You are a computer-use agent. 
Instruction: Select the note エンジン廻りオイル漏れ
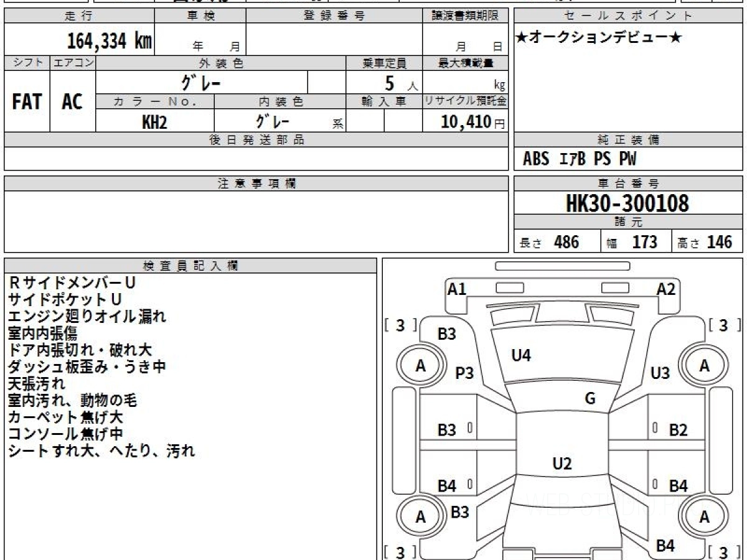pyautogui.click(x=87, y=316)
